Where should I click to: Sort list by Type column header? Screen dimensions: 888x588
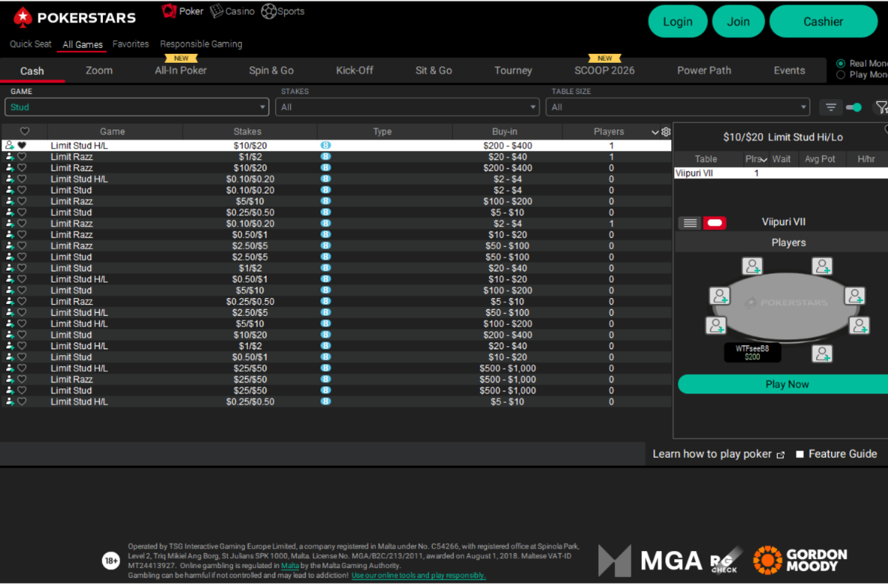coord(383,132)
